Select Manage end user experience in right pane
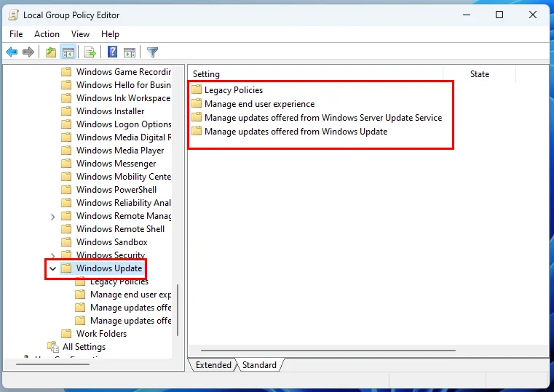 260,104
